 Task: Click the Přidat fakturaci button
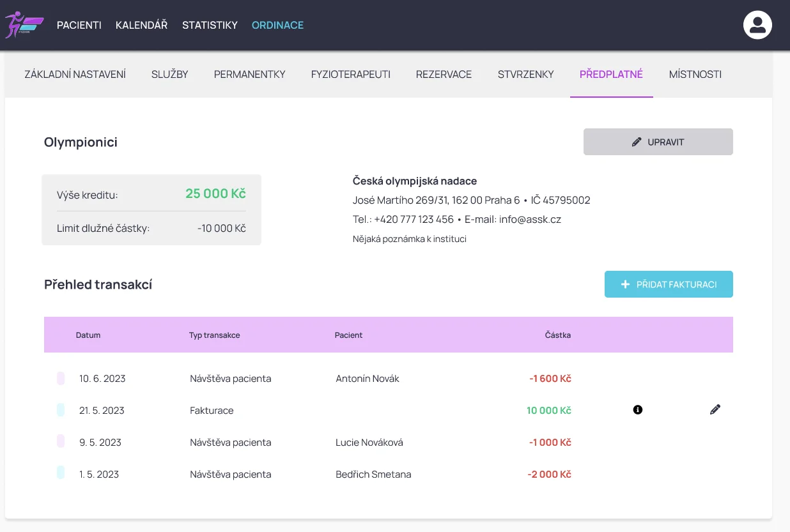[669, 285]
